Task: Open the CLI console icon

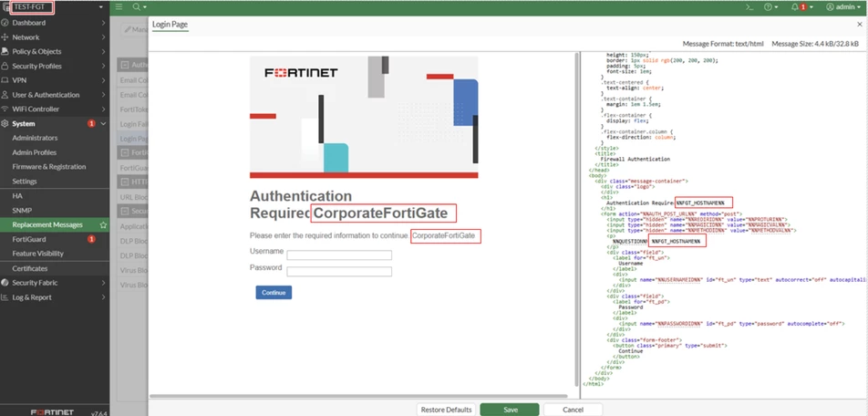Action: click(x=749, y=7)
